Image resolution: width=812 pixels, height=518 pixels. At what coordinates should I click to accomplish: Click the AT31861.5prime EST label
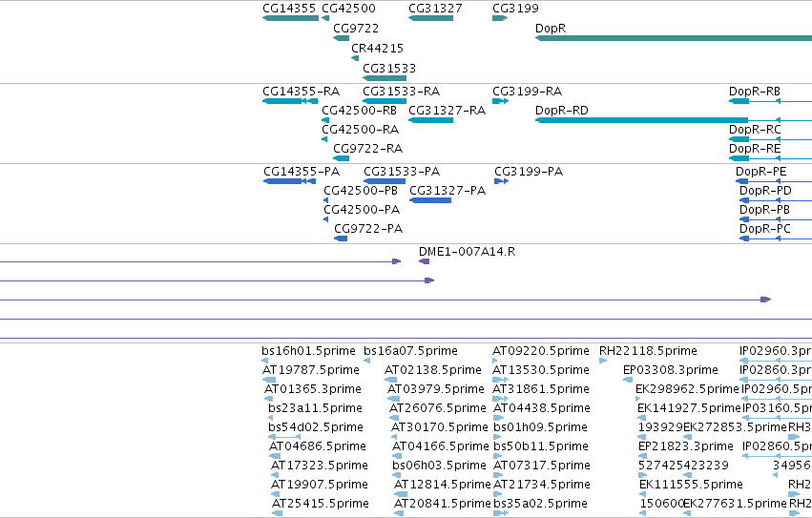541,389
